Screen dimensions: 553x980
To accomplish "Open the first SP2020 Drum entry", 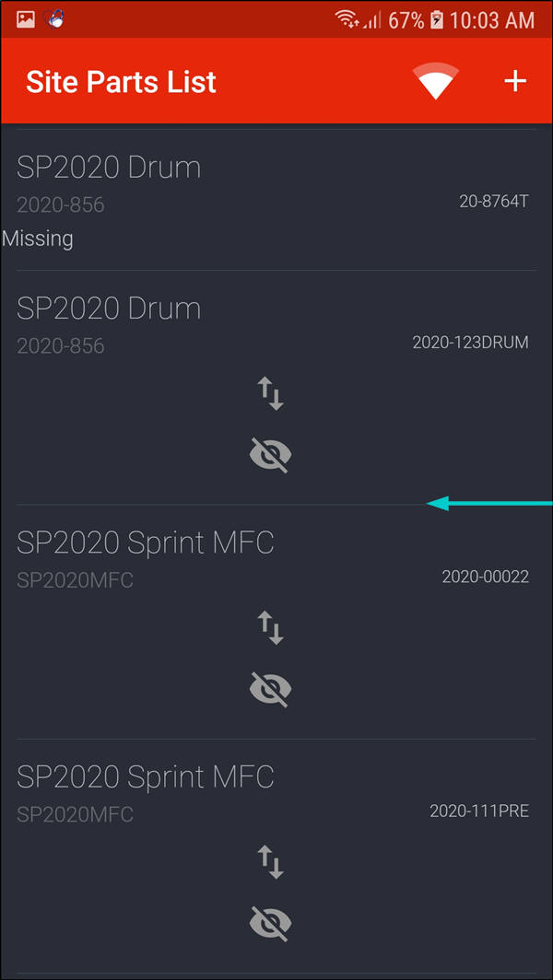I will point(109,168).
